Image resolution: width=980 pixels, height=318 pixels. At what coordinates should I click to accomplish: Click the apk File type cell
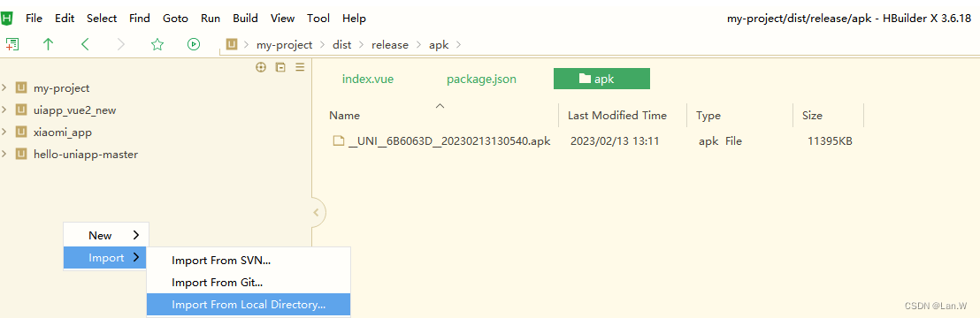[720, 141]
